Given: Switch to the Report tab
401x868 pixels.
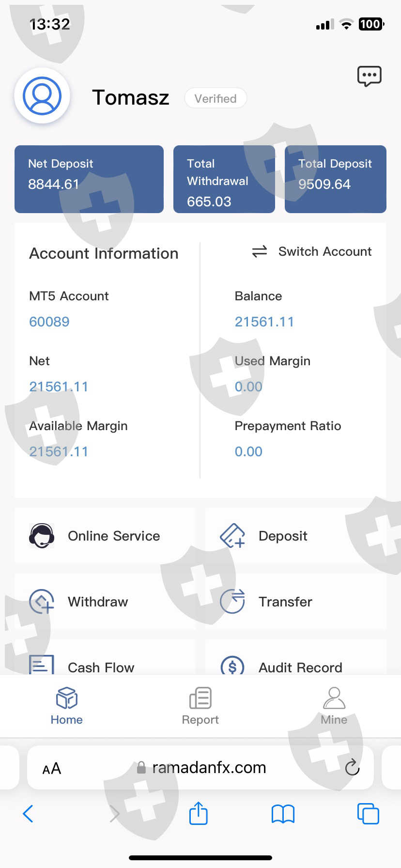Looking at the screenshot, I should [x=200, y=706].
